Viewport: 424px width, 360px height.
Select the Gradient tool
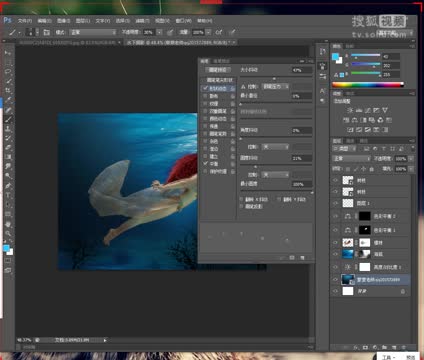coord(8,157)
